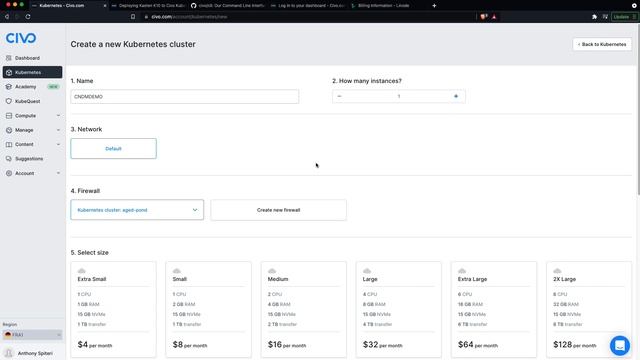Open the browser extensions puzzle icon
This screenshot has width=640, height=360.
pos(594,17)
